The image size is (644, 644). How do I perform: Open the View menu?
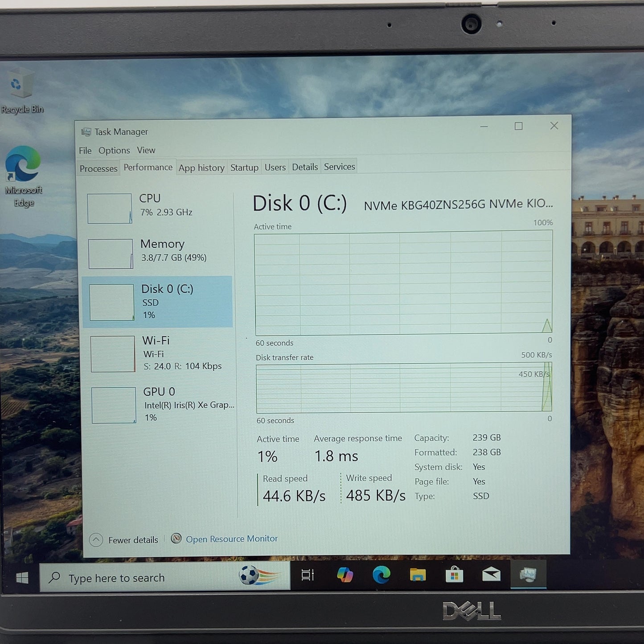point(146,150)
